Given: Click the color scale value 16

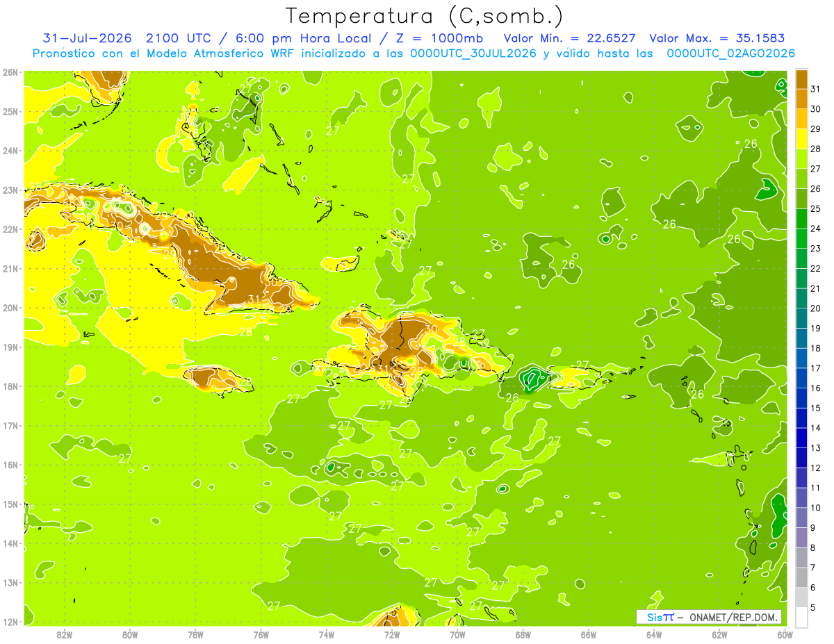Looking at the screenshot, I should click(816, 388).
